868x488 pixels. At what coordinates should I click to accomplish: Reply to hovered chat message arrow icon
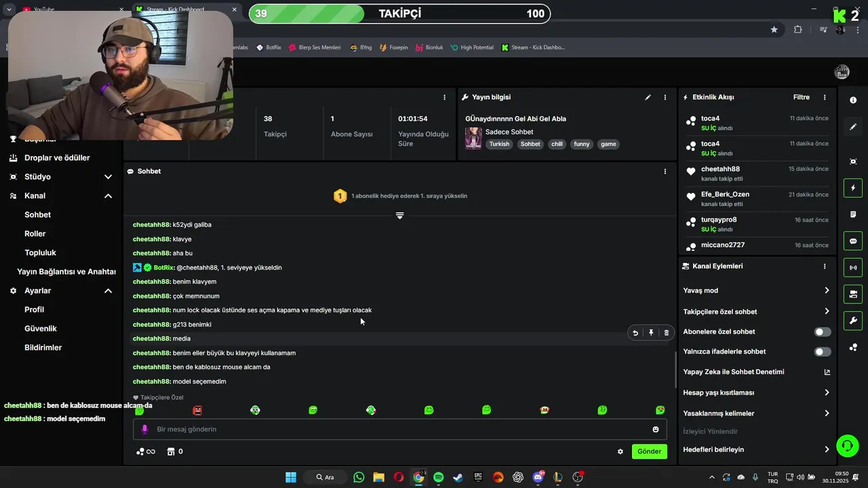tap(635, 333)
